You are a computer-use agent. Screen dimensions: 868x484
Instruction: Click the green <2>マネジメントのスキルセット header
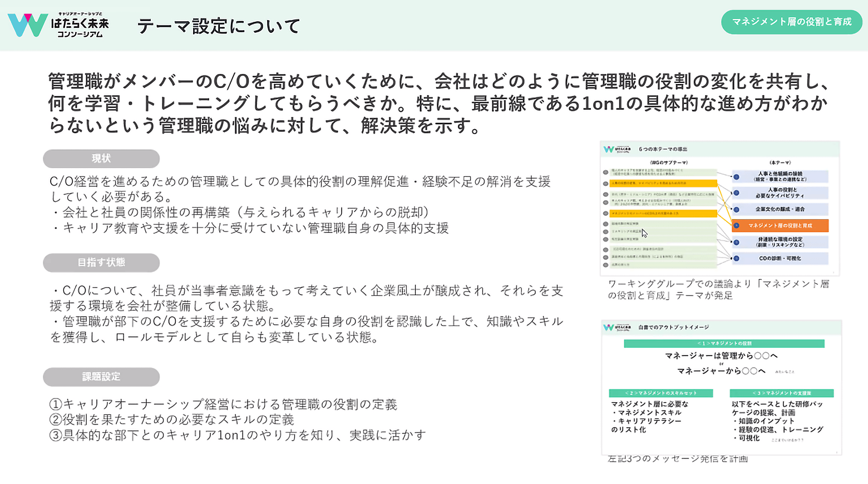[660, 393]
